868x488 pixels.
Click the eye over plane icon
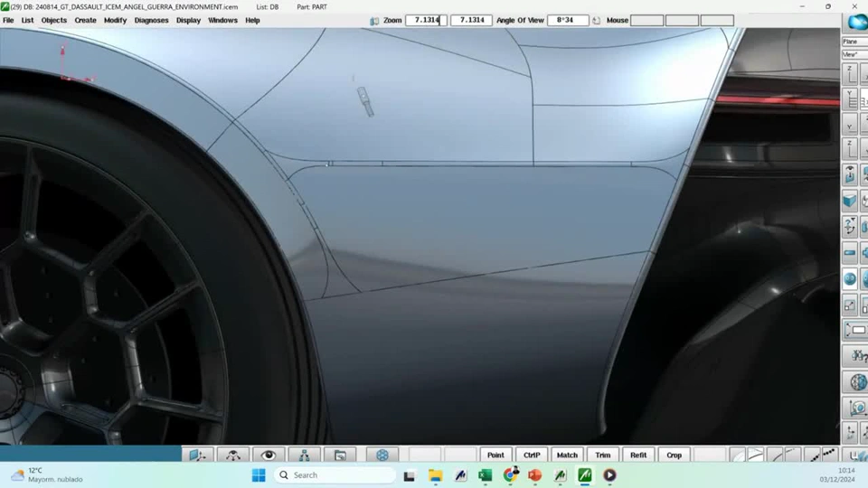pyautogui.click(x=850, y=174)
